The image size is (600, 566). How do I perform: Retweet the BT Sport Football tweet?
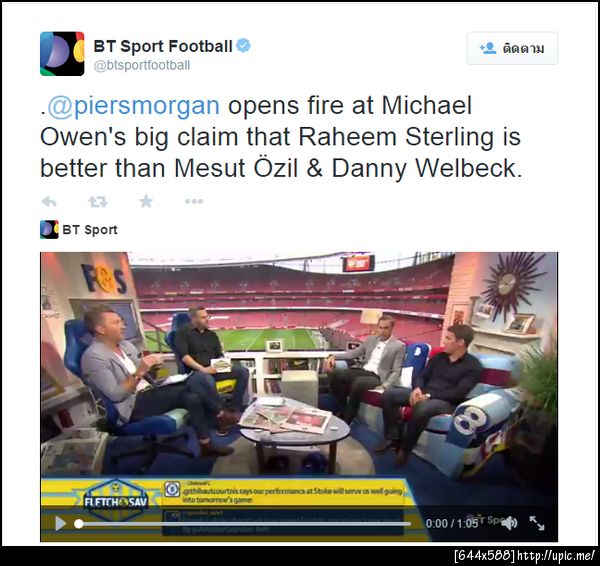98,201
